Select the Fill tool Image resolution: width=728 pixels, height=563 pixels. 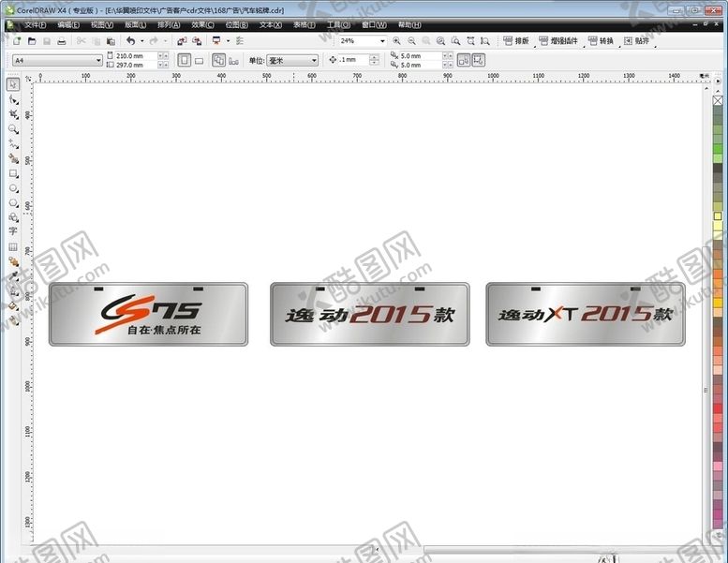click(13, 306)
